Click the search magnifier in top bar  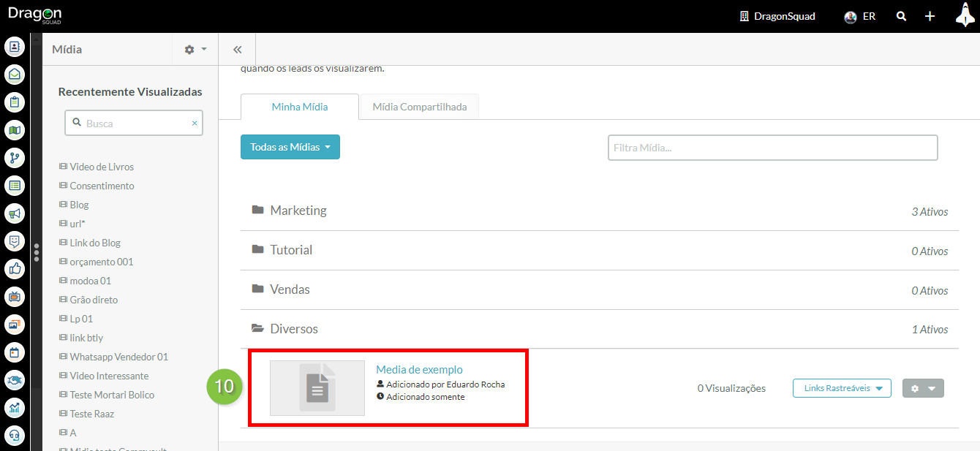(x=902, y=16)
